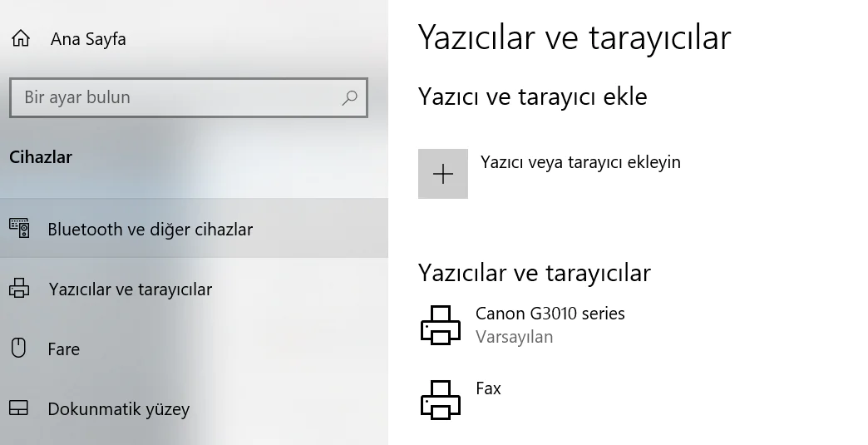Click the search magnifier icon

[350, 97]
